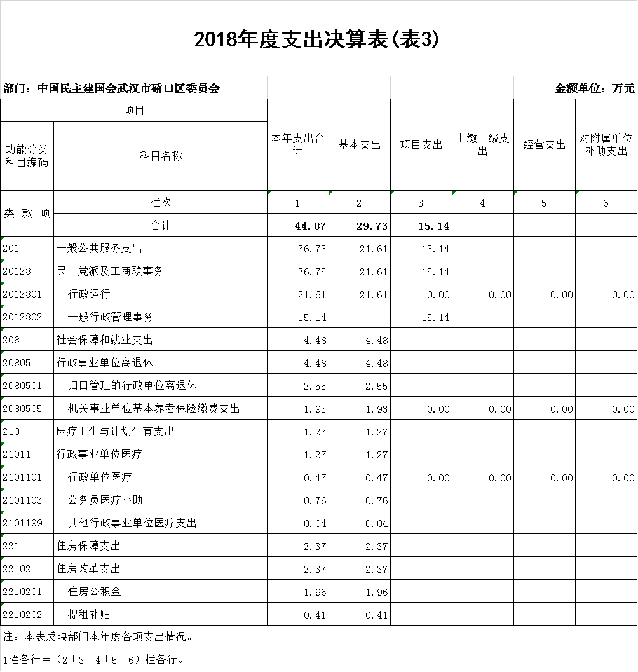Select code cell 21011
This screenshot has height=672, width=638.
pos(27,455)
